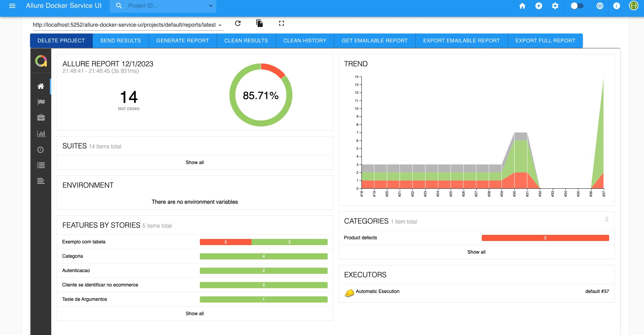Screen dimensions: 644x335
Task: Open the Project ID dropdown arrow
Action: click(x=211, y=6)
